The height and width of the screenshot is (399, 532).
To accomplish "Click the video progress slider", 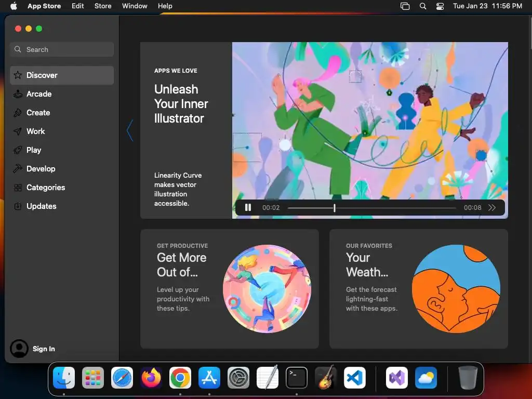I will 372,208.
